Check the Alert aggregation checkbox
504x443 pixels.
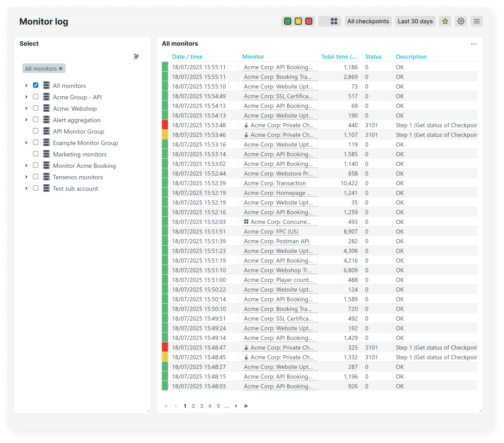36,119
